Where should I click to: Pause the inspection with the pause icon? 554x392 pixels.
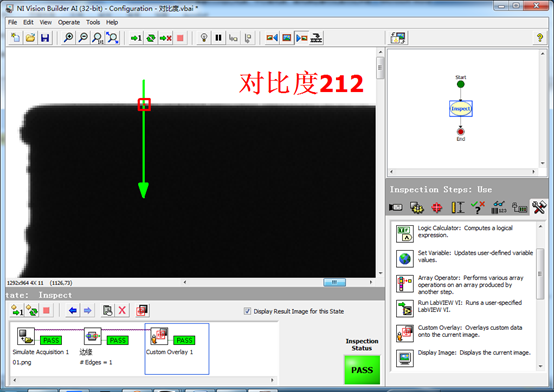pos(218,38)
